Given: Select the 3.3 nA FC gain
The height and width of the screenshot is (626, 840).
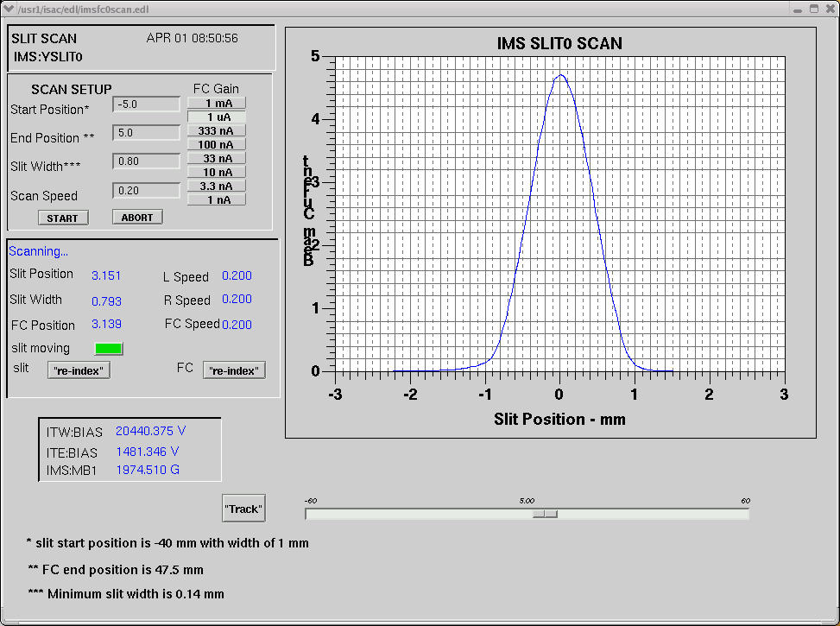Looking at the screenshot, I should 217,186.
